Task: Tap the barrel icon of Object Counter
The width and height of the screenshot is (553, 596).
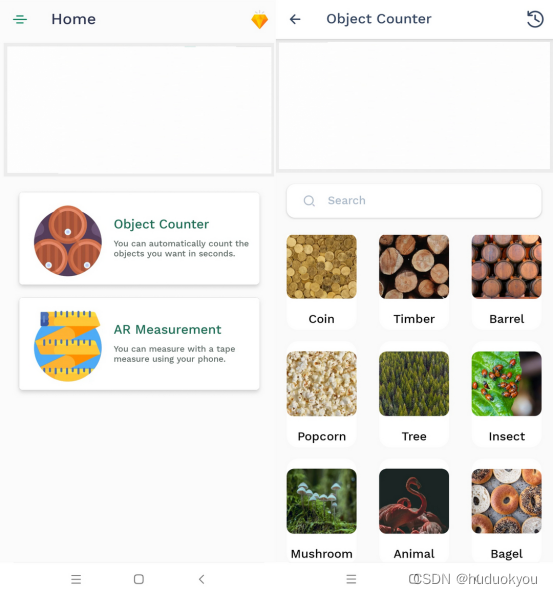Action: [x=68, y=241]
